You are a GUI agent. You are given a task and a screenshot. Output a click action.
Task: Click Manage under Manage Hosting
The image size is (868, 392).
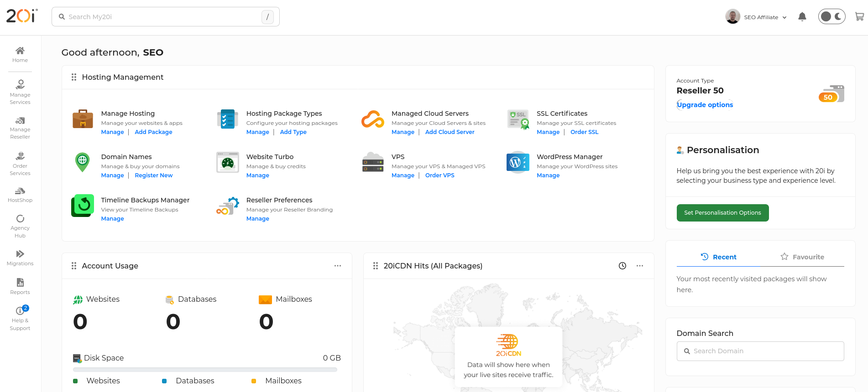112,132
